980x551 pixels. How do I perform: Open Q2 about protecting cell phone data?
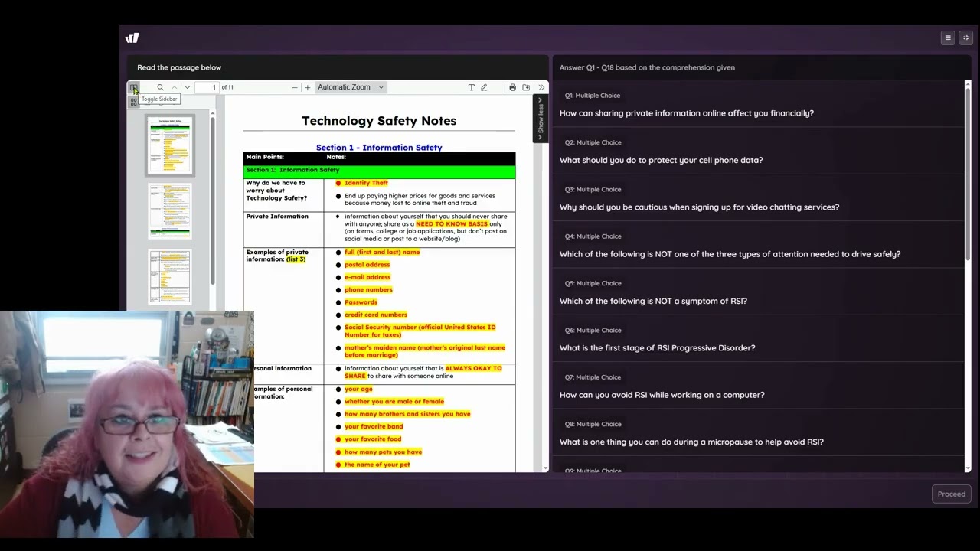pyautogui.click(x=758, y=152)
